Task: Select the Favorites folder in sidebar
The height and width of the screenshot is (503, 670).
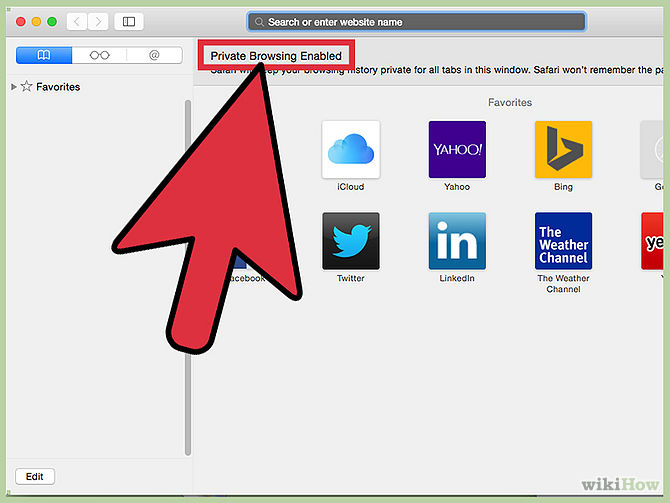Action: coord(57,87)
